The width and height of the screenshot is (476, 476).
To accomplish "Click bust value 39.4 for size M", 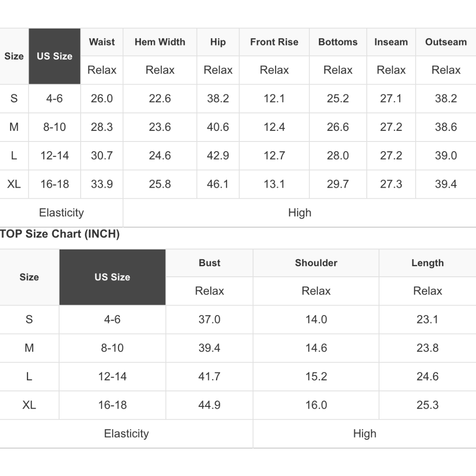I will click(209, 348).
